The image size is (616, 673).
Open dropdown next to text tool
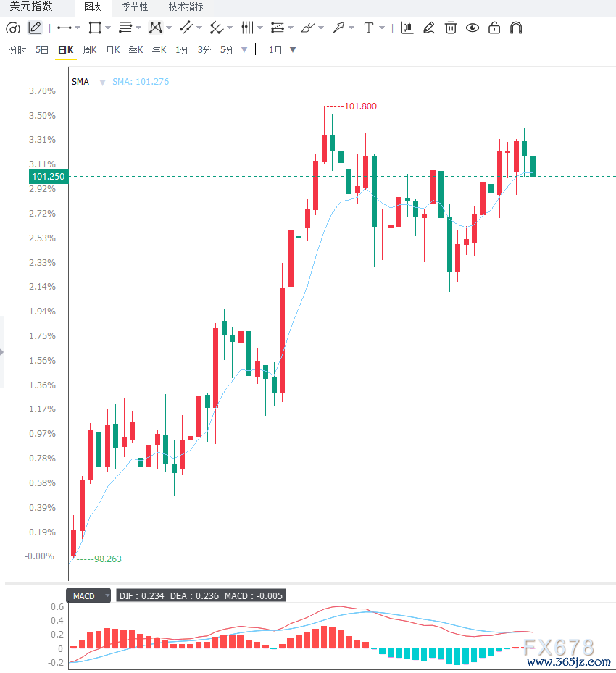[x=382, y=28]
